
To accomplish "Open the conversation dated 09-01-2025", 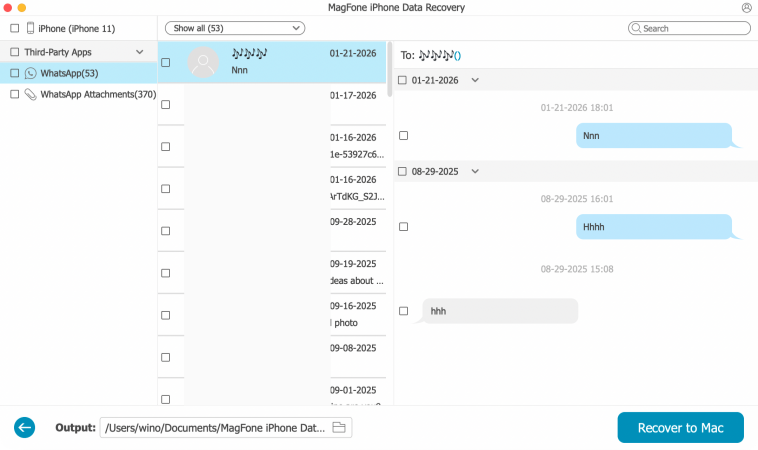I will (x=272, y=392).
